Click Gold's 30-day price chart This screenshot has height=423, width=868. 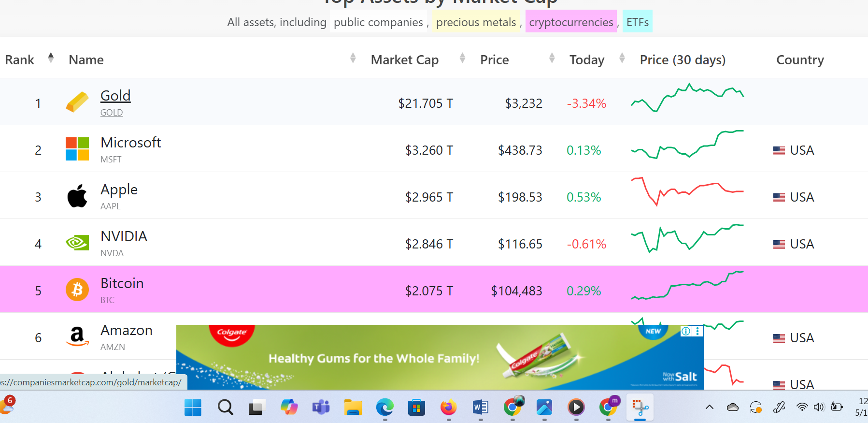coord(687,98)
